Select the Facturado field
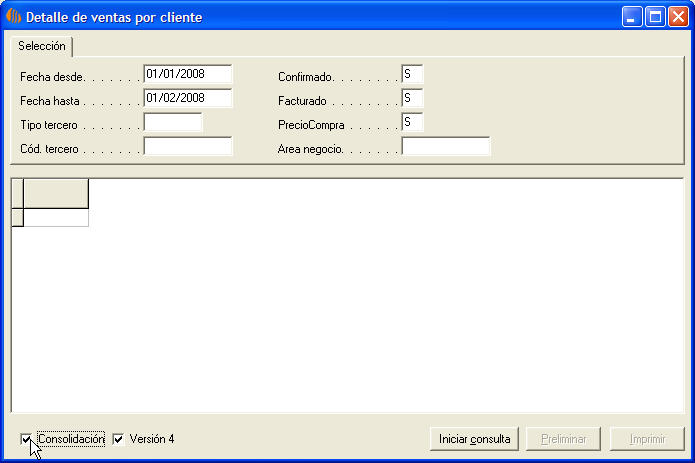 (x=412, y=99)
